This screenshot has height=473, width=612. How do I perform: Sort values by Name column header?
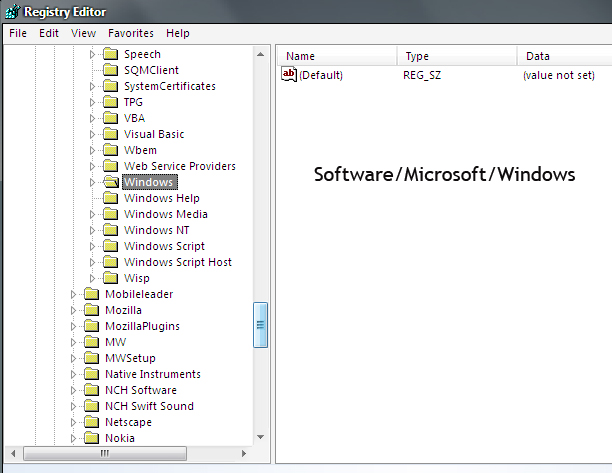[x=337, y=56]
